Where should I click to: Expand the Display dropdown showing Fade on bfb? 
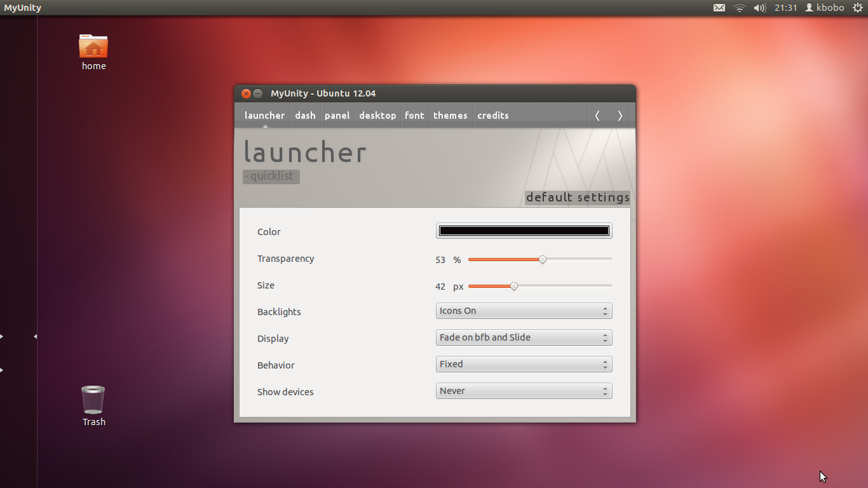(x=524, y=338)
